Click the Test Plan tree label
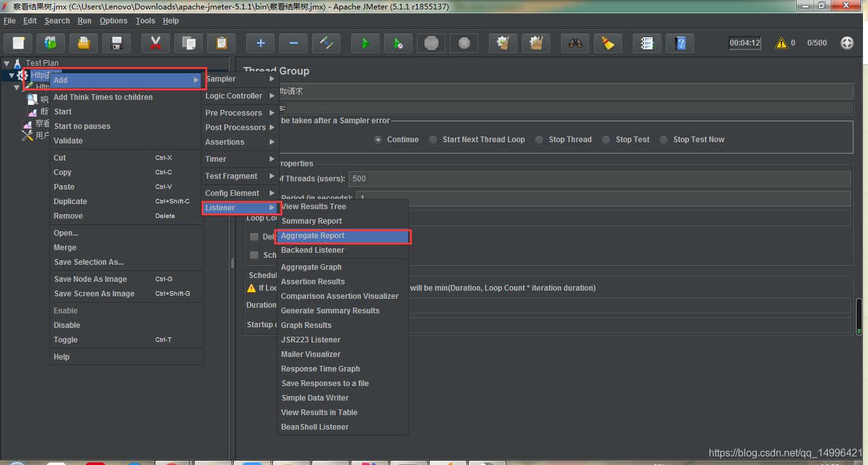868x465 pixels. coord(42,63)
